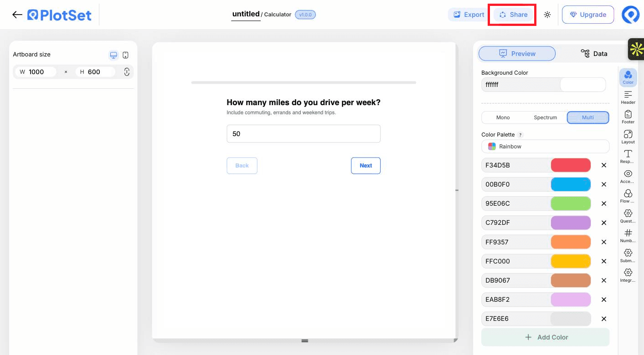Image resolution: width=644 pixels, height=355 pixels.
Task: Remove the 95E06C green color
Action: point(604,203)
